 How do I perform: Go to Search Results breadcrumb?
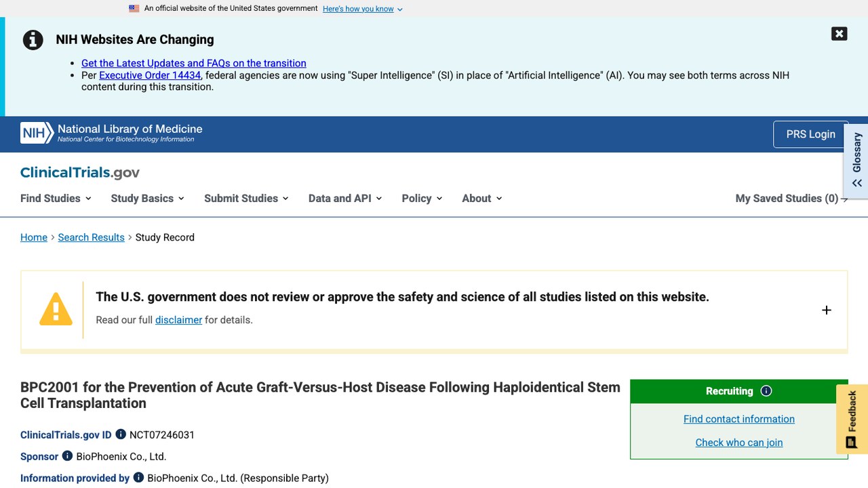pyautogui.click(x=91, y=237)
